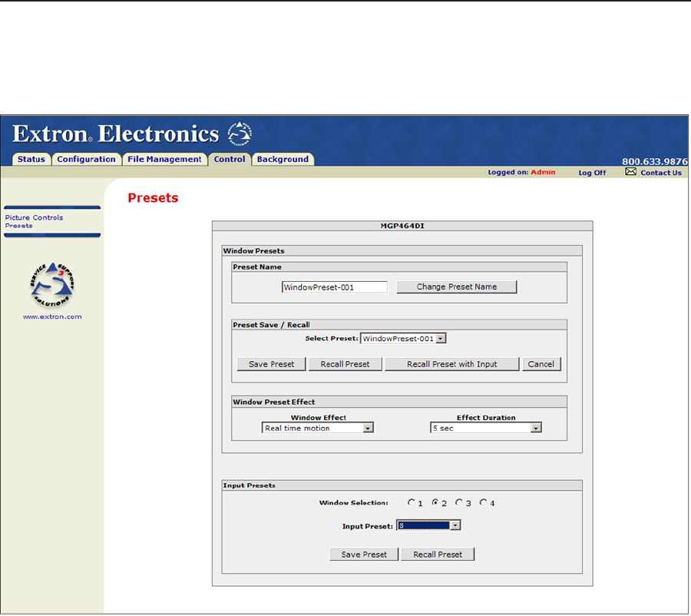Expand the Effect Duration dropdown
Screen dimensions: 691x616
[486, 428]
